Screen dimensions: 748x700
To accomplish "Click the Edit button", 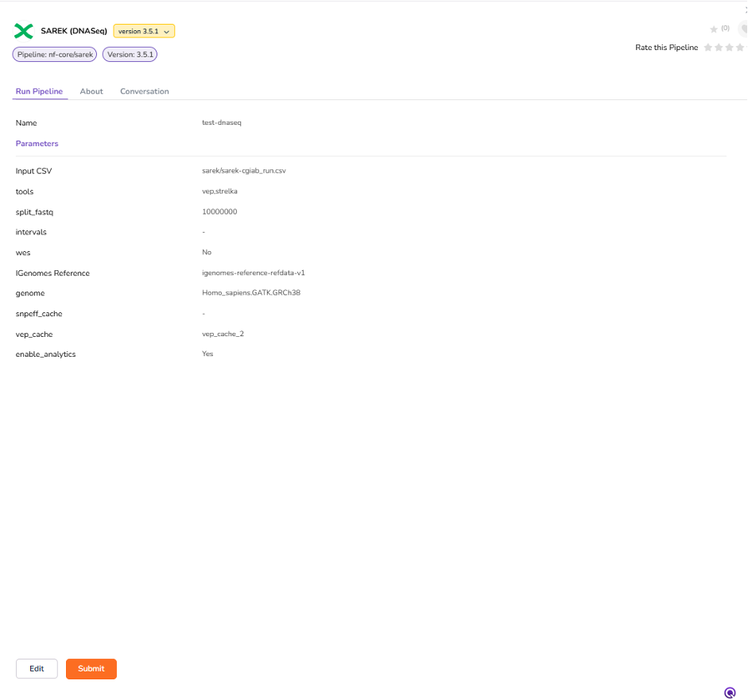I will [37, 668].
